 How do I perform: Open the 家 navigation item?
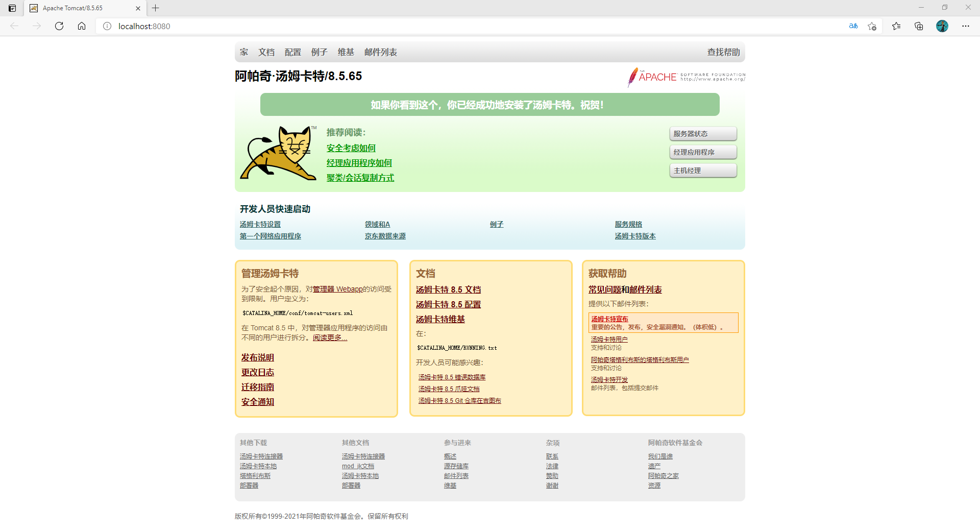(244, 52)
